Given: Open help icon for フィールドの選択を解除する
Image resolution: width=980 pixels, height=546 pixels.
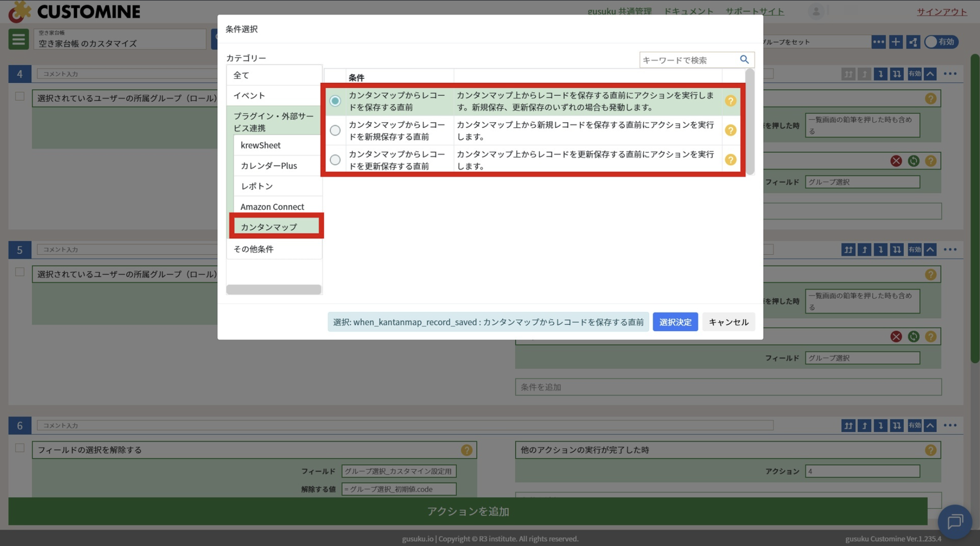Looking at the screenshot, I should (467, 450).
